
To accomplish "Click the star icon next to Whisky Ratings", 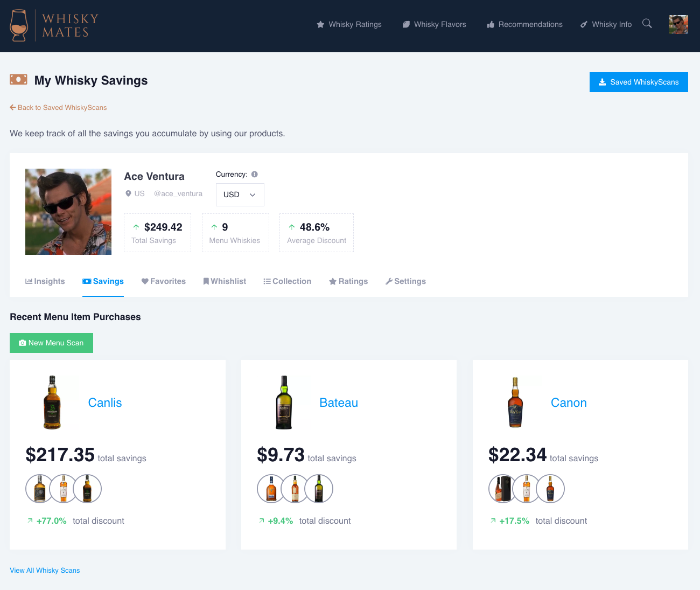I will coord(320,24).
